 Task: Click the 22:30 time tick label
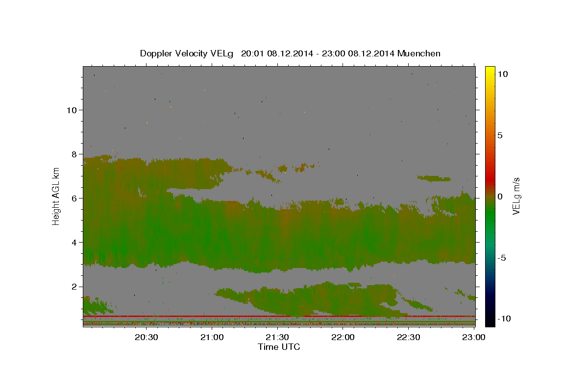pyautogui.click(x=408, y=337)
